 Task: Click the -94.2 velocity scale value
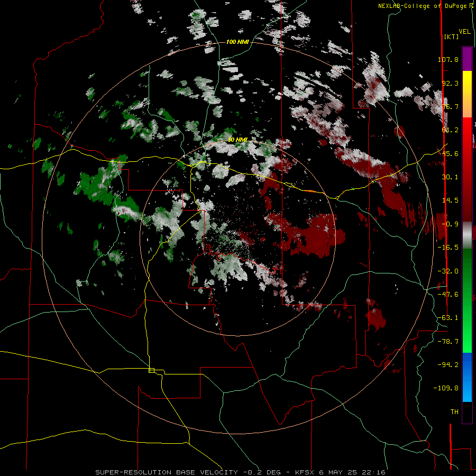coord(448,364)
